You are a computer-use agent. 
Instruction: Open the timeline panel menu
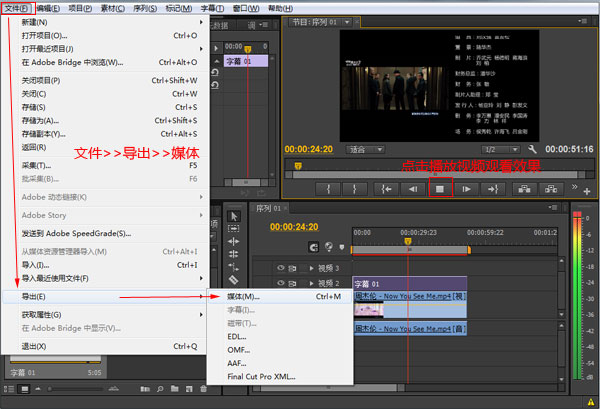point(553,207)
